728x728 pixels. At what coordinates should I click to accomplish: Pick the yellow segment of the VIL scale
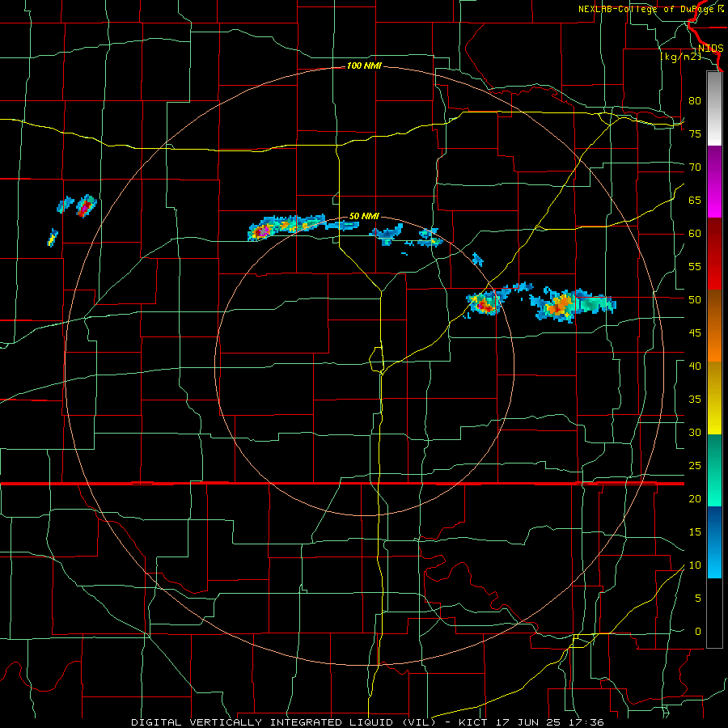pos(714,398)
